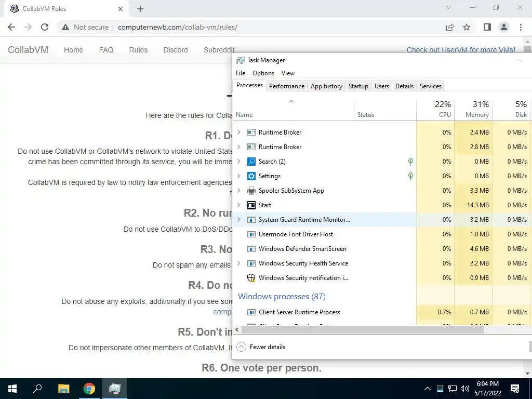Image resolution: width=532 pixels, height=399 pixels.
Task: Click the Task Manager taskbar icon
Action: click(115, 389)
